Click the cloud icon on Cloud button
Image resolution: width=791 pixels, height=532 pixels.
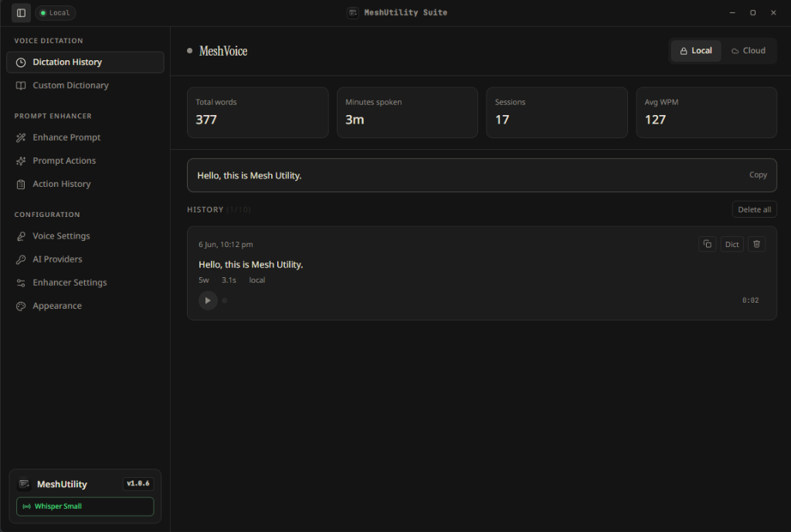[735, 51]
